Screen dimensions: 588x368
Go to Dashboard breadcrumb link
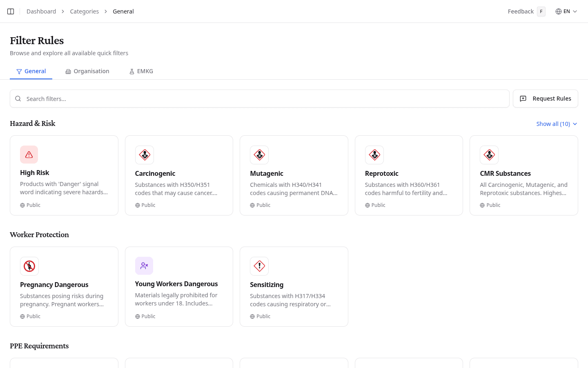click(x=41, y=11)
